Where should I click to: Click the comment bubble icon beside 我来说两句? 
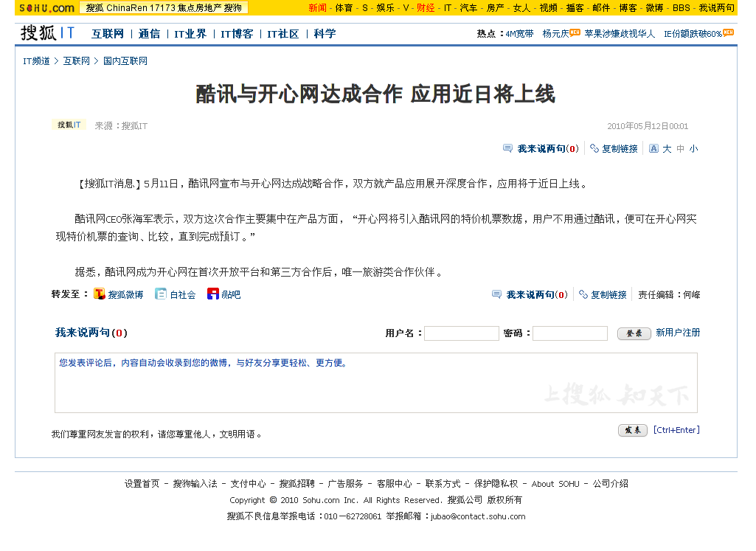[x=507, y=148]
